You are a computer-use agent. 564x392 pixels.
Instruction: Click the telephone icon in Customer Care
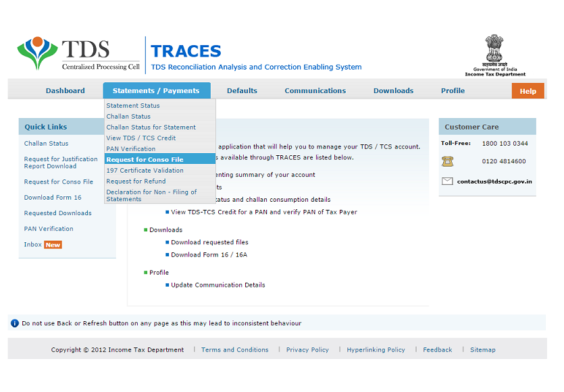[447, 162]
